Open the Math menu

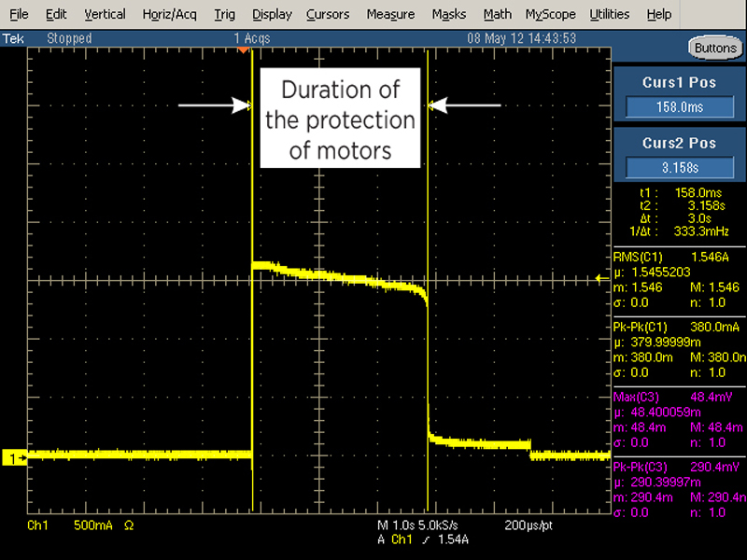[498, 15]
